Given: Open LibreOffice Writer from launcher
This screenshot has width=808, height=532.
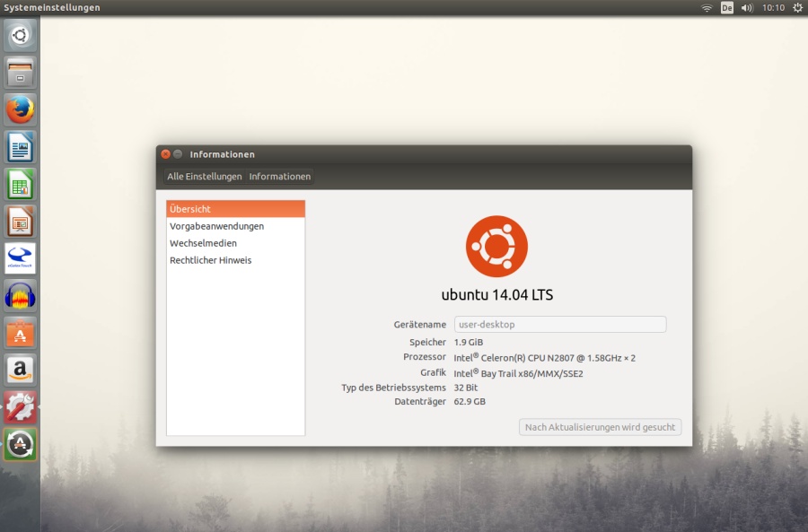Looking at the screenshot, I should click(20, 147).
